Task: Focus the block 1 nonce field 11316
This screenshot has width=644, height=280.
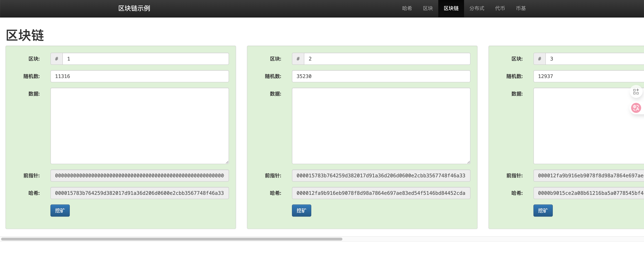Action: [x=140, y=76]
